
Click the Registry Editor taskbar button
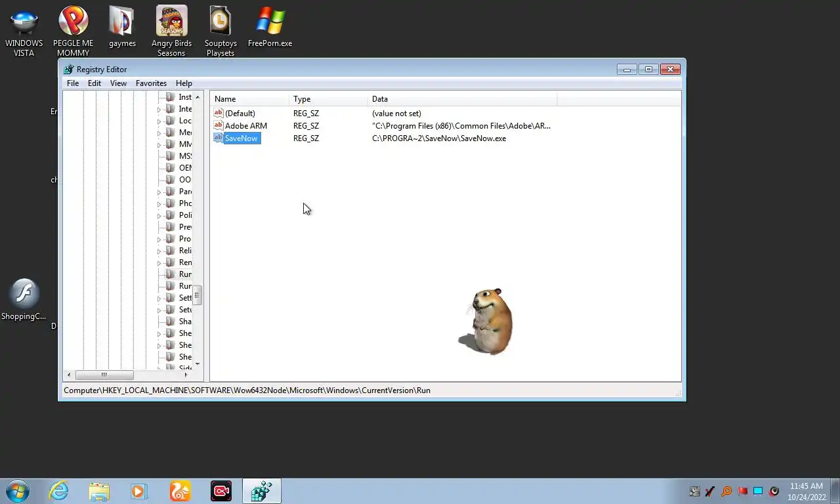tap(262, 491)
